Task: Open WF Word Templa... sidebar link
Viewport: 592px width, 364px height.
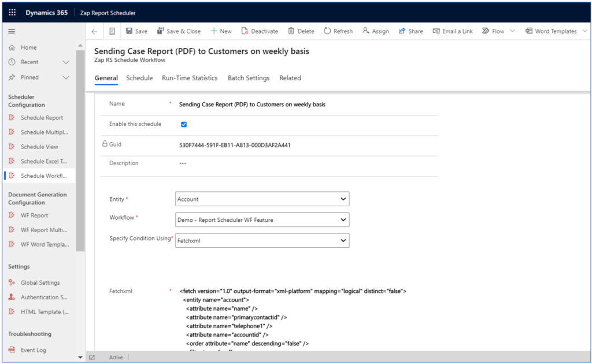Action: click(45, 244)
